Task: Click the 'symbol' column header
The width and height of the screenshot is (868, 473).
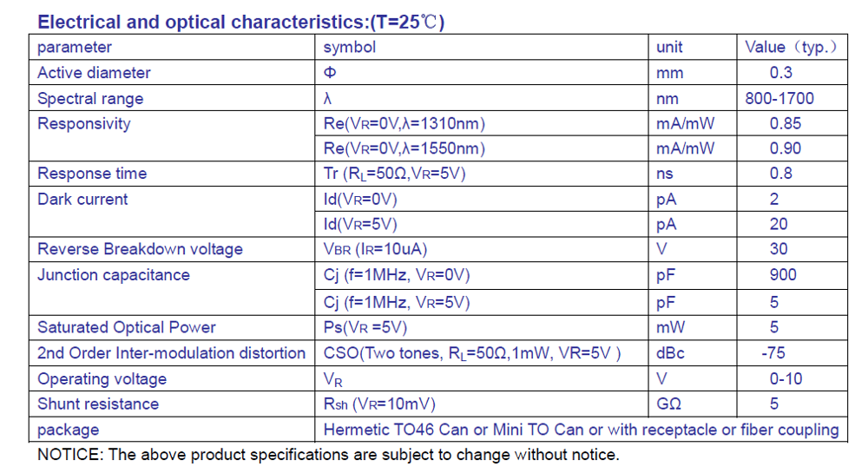Action: tap(350, 48)
